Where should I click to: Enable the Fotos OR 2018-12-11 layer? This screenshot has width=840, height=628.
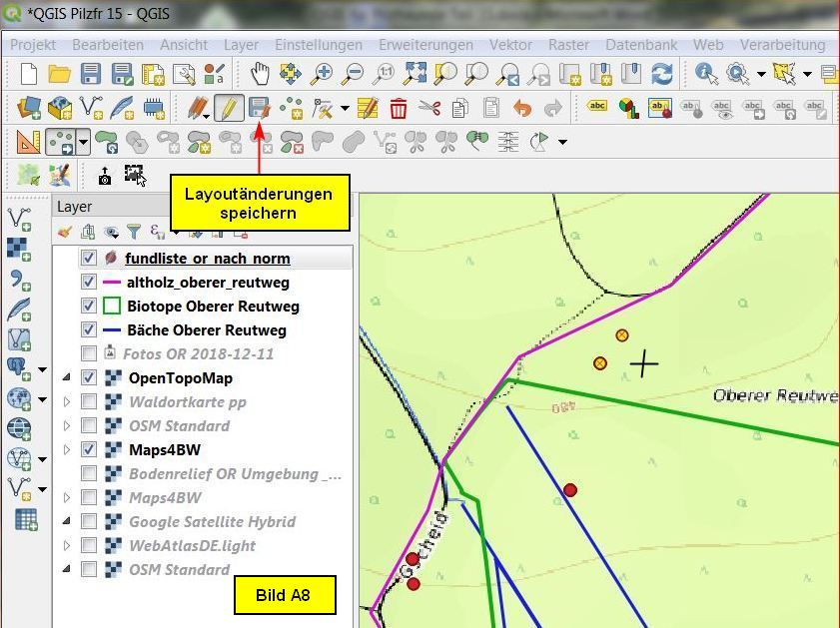[x=89, y=353]
